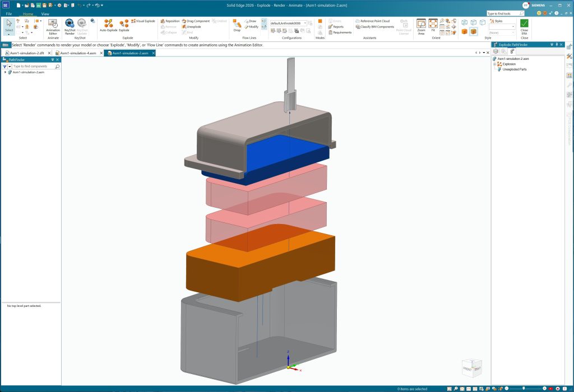Open the configuration name dropdown

289,23
